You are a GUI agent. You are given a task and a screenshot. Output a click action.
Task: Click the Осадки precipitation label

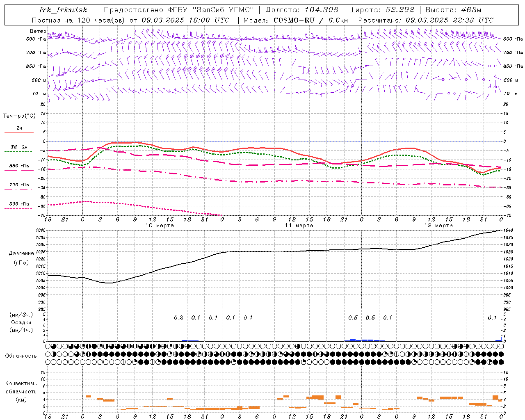click(21, 322)
